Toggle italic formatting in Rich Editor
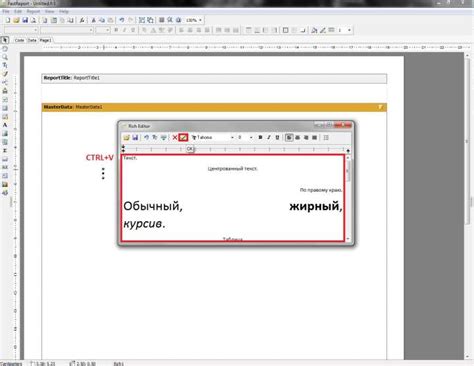This screenshot has height=366, width=474. click(x=269, y=137)
